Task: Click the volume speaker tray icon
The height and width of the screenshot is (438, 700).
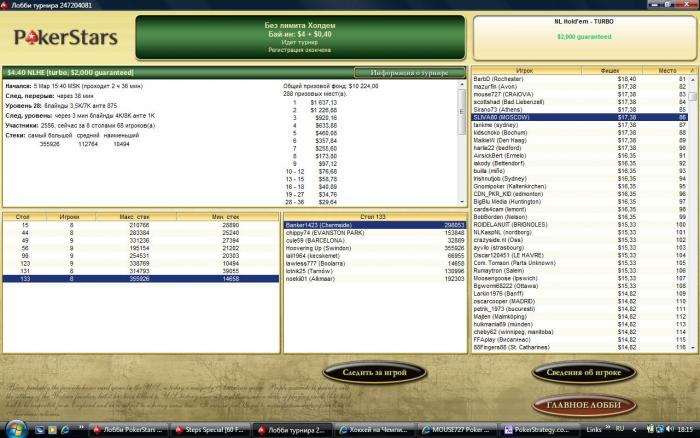Action: click(x=670, y=429)
